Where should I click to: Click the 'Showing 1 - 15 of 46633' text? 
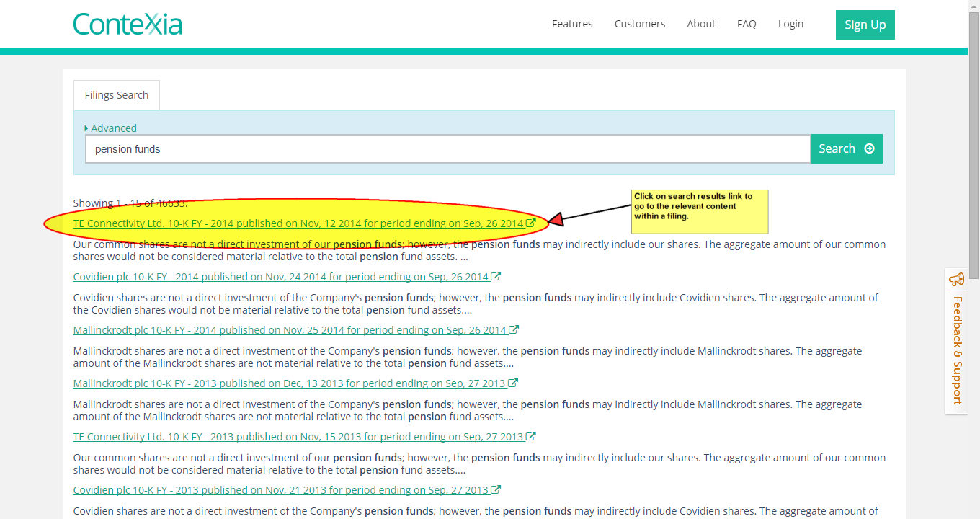pos(130,203)
